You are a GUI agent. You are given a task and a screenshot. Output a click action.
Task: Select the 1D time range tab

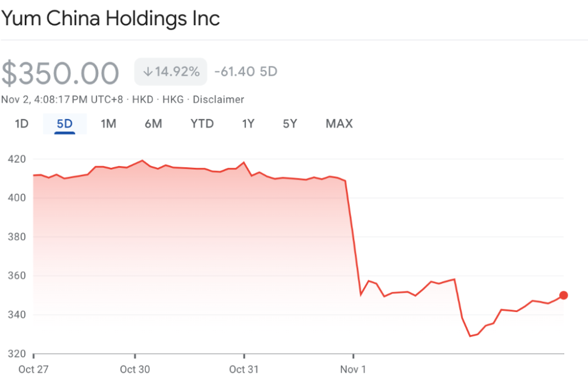22,124
